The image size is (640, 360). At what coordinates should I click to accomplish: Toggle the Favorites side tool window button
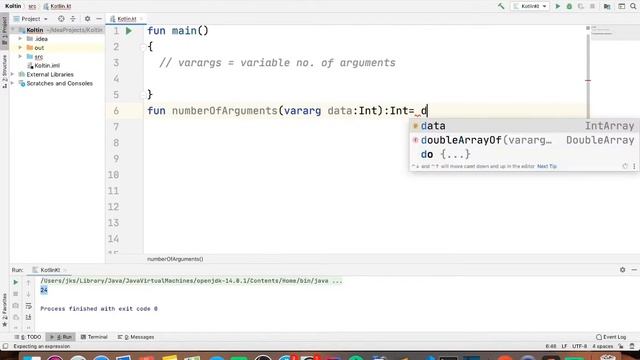pos(4,310)
